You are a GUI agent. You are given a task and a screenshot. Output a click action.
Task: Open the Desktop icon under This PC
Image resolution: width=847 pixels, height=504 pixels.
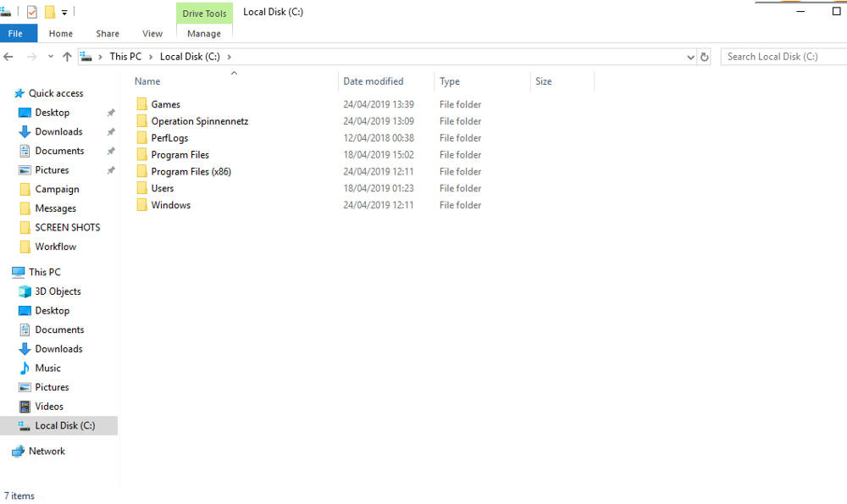coord(25,311)
